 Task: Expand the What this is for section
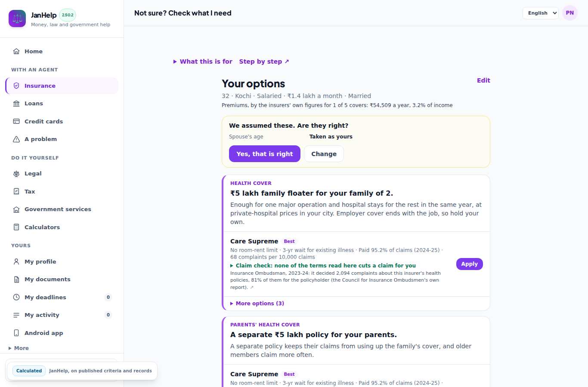[x=203, y=61]
